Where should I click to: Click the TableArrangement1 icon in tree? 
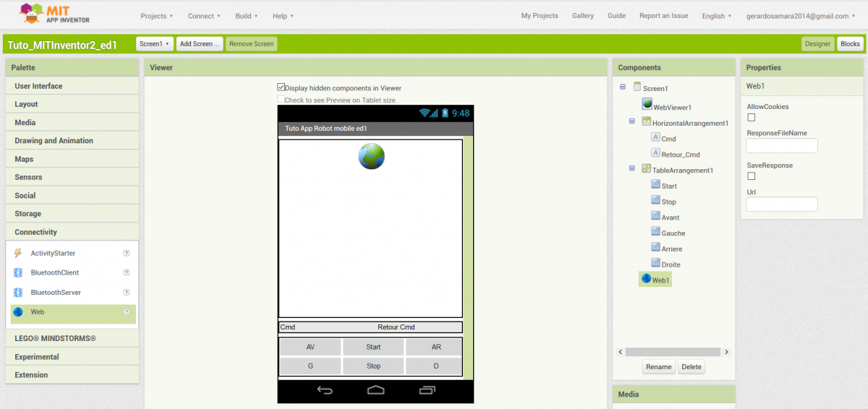(646, 168)
